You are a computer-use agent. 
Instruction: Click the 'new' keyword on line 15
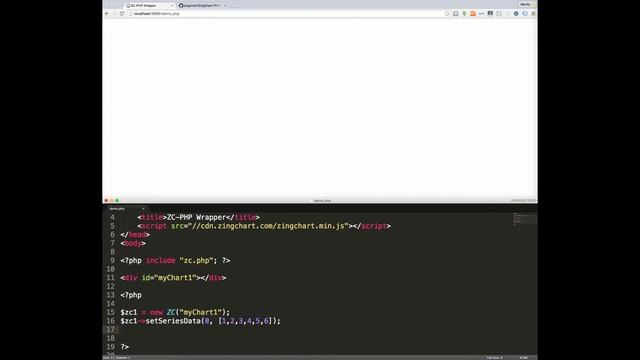tap(156, 312)
